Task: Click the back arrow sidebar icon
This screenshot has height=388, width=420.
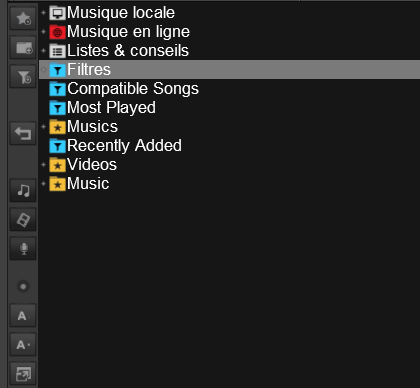Action: pyautogui.click(x=23, y=134)
